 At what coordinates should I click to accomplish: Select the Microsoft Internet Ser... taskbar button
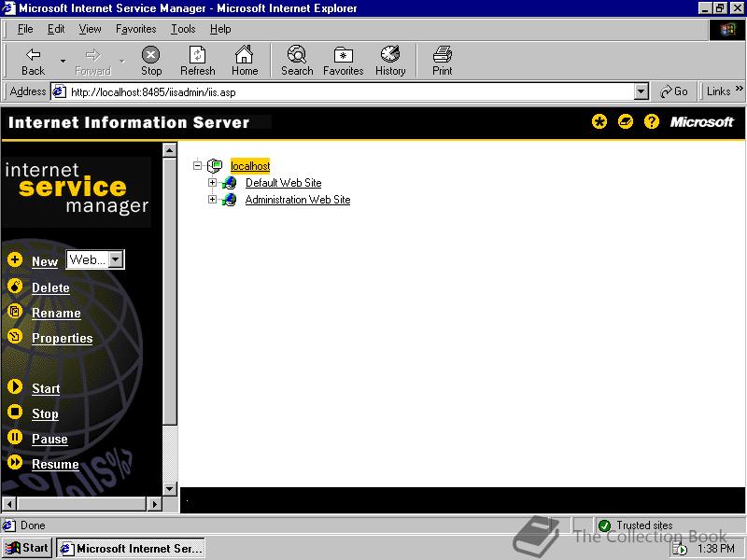pos(131,549)
